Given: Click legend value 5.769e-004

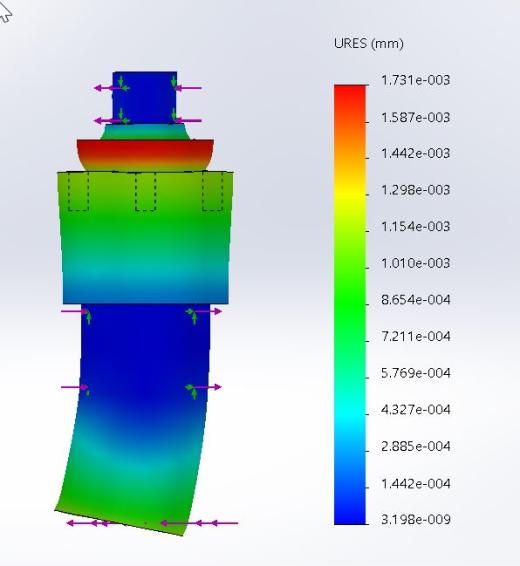Looking at the screenshot, I should pyautogui.click(x=416, y=373).
